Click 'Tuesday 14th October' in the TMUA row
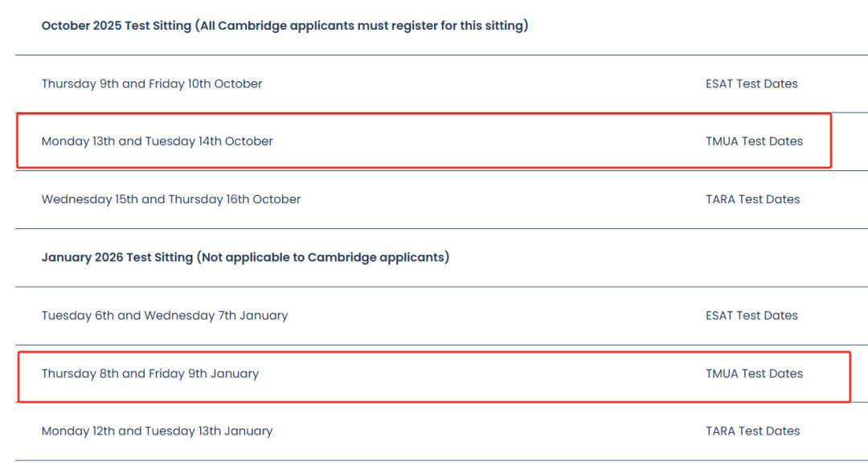 tap(209, 141)
